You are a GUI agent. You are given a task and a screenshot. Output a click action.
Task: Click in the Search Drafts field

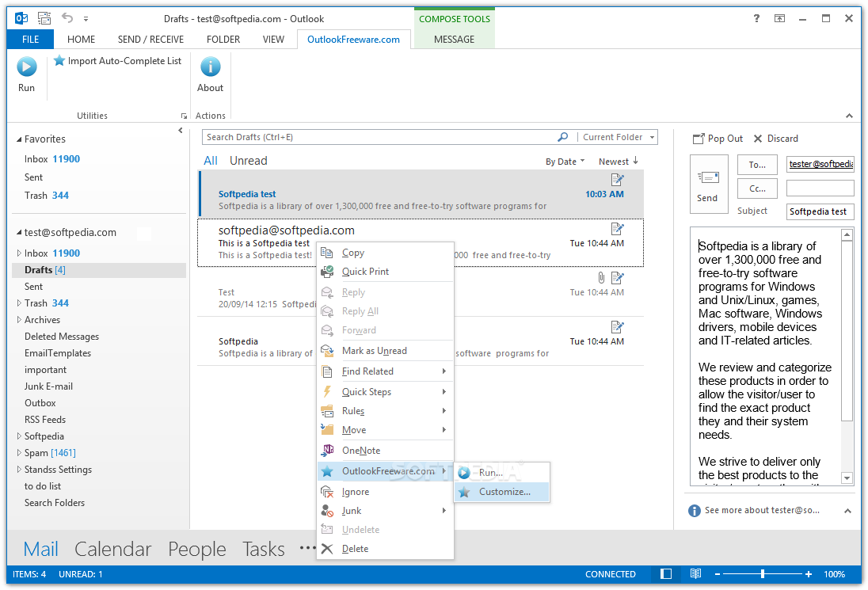379,137
